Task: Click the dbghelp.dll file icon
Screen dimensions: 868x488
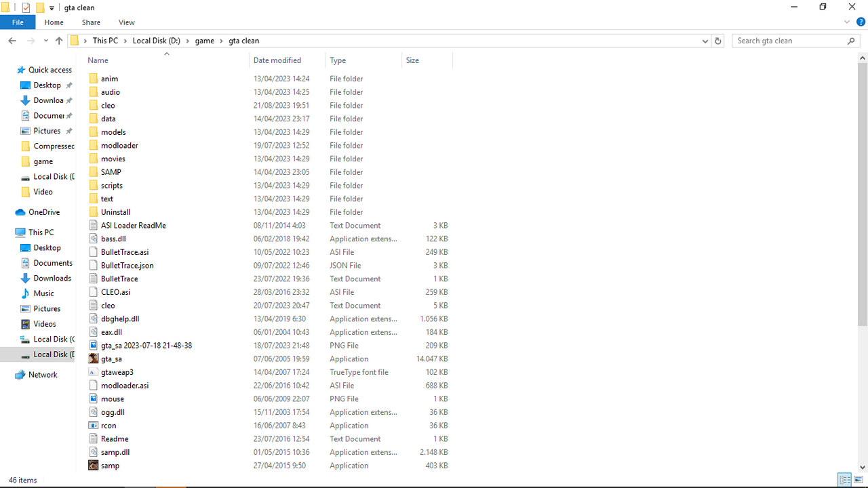Action: 94,319
